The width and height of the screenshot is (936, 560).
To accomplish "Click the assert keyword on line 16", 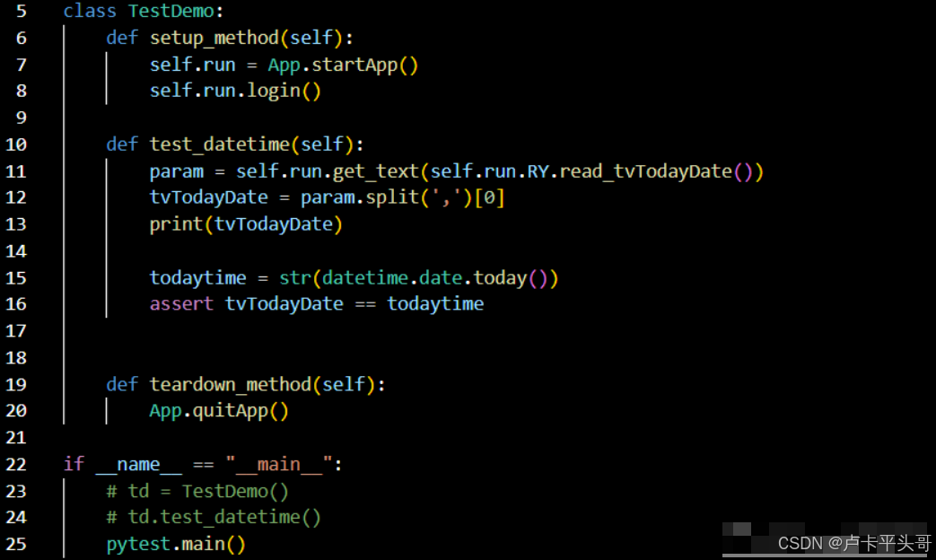I will click(181, 304).
